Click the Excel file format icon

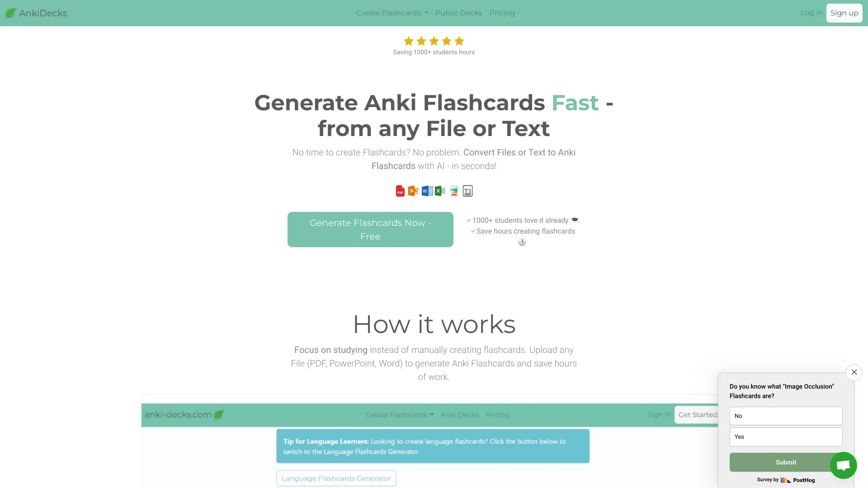coord(440,191)
